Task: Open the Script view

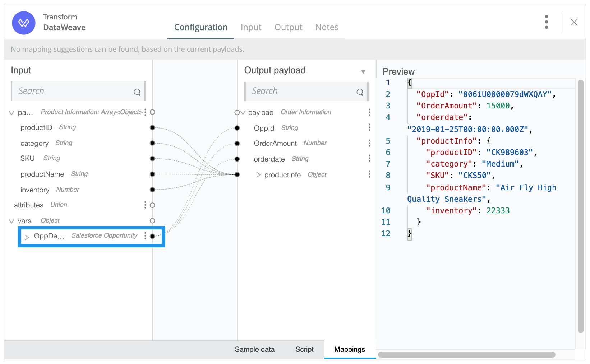Action: click(304, 349)
